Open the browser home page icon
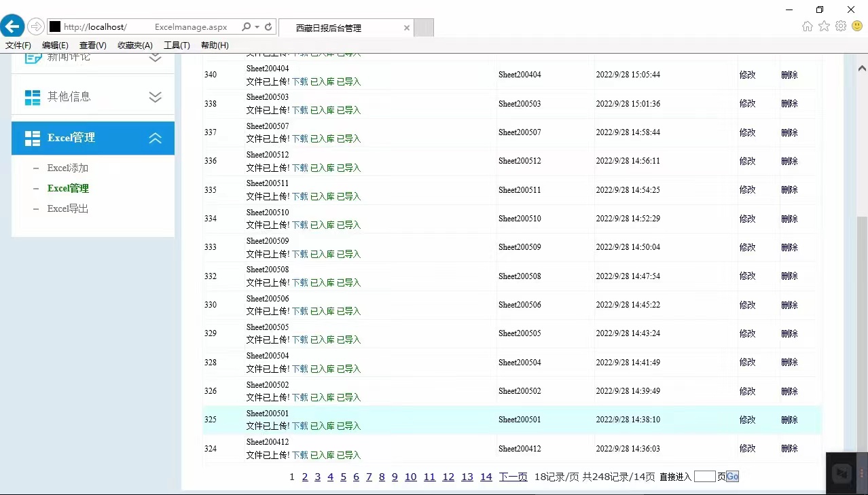The height and width of the screenshot is (495, 868). [x=807, y=26]
